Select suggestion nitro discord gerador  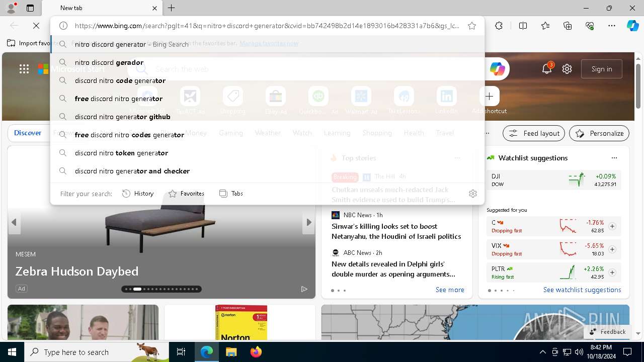point(267,62)
